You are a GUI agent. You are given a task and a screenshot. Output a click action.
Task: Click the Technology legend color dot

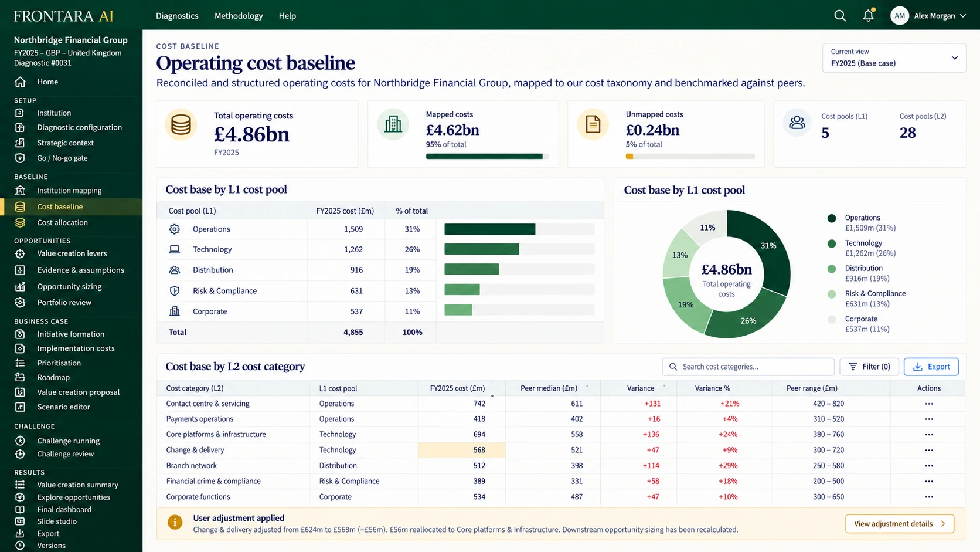832,243
